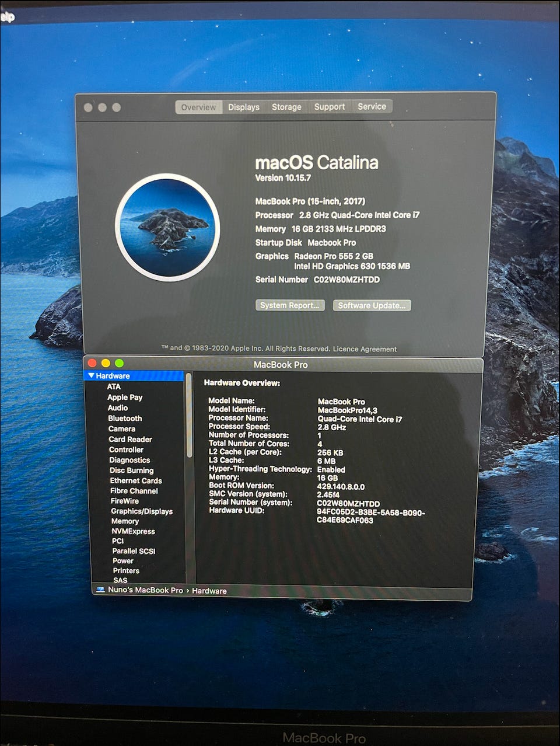
Task: Click the L3 Cache value 6 MB
Action: click(x=326, y=461)
